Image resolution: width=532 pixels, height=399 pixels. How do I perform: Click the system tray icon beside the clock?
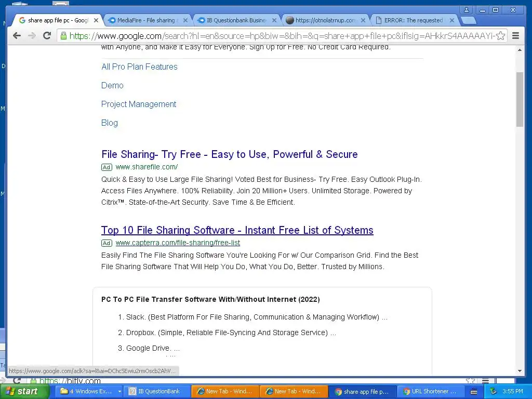tap(494, 391)
